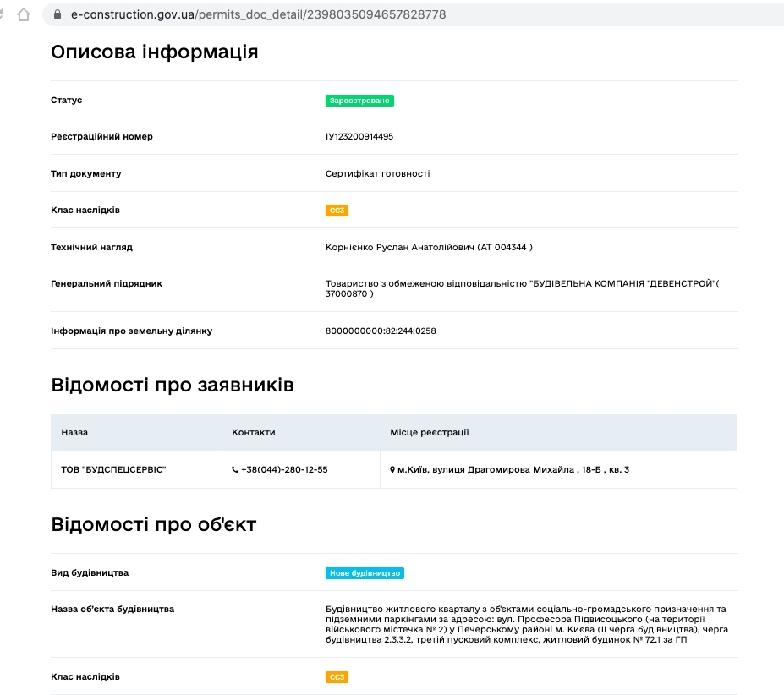Select registration number ІУ123200914495

pyautogui.click(x=359, y=136)
